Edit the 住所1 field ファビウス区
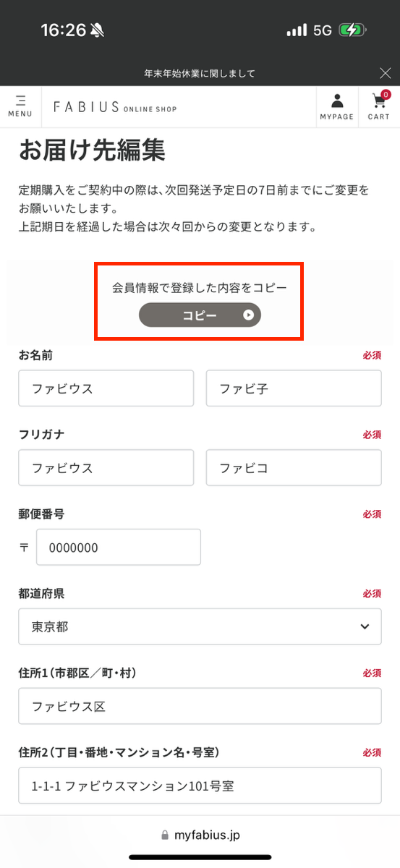This screenshot has height=868, width=400. tap(200, 706)
